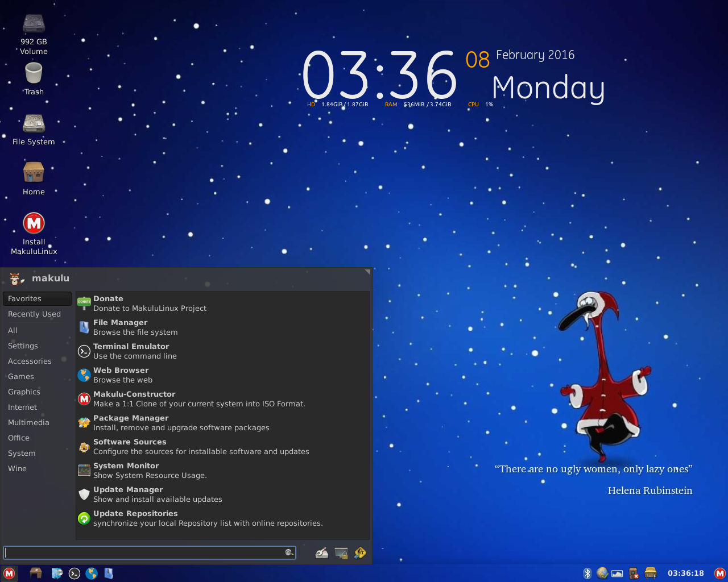Click the log out icon in the menu
728x582 pixels.
coord(360,552)
